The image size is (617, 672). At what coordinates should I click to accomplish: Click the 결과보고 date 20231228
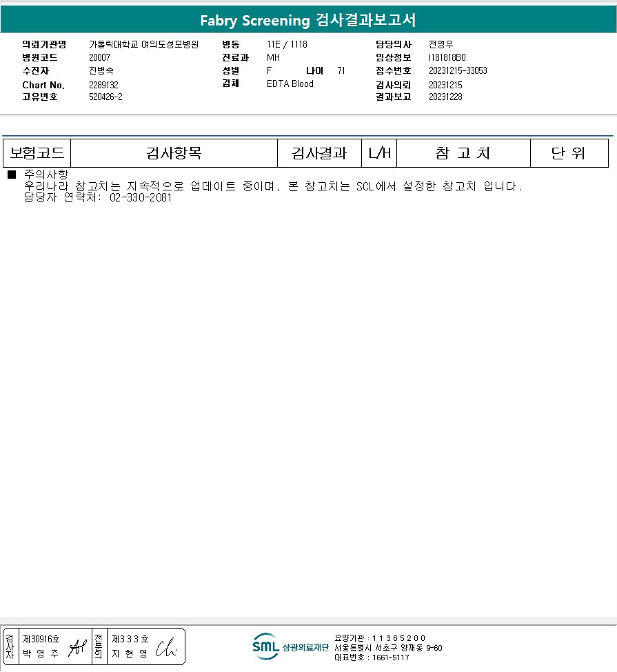point(445,97)
